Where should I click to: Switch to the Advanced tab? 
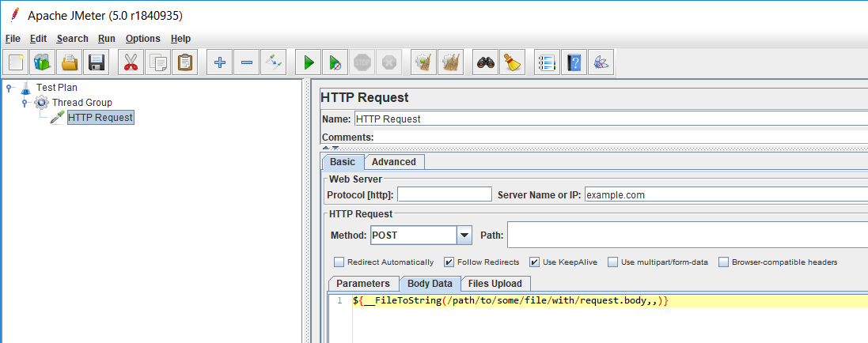(x=393, y=162)
